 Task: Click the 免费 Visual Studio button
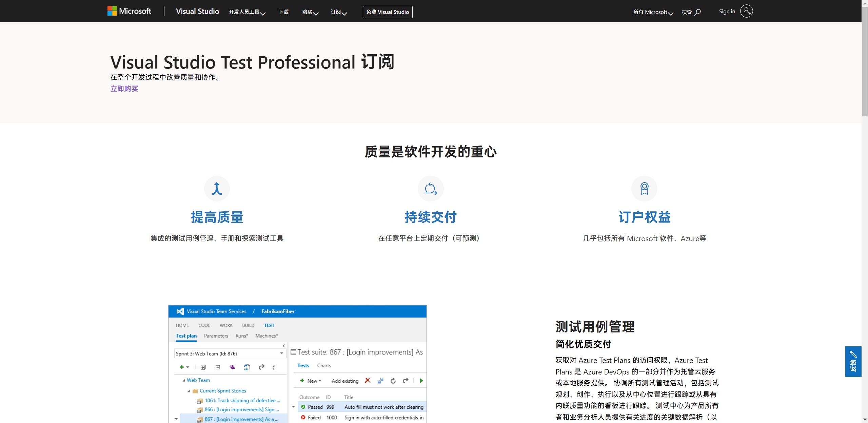(388, 12)
